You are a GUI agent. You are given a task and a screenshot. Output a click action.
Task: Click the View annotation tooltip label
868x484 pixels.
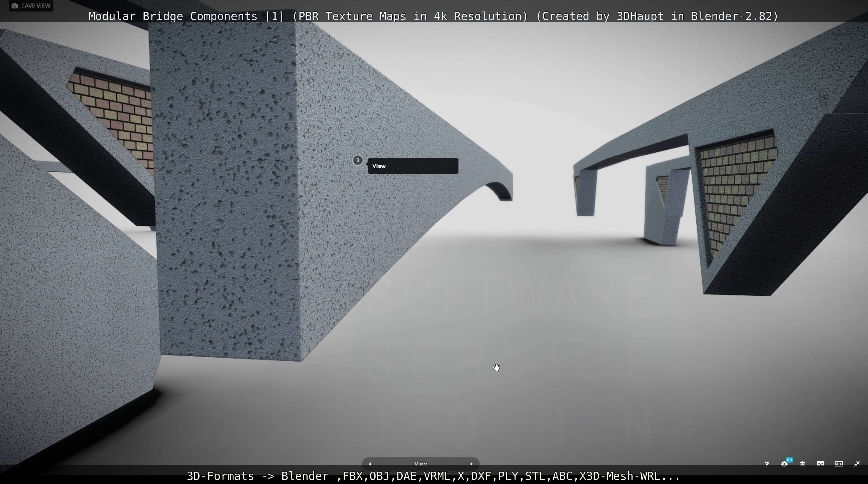tap(413, 166)
